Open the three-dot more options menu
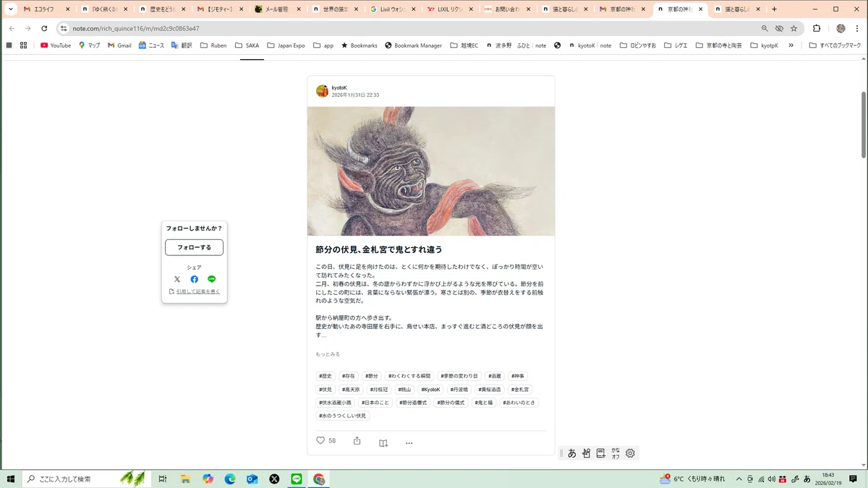The image size is (868, 488). (409, 443)
